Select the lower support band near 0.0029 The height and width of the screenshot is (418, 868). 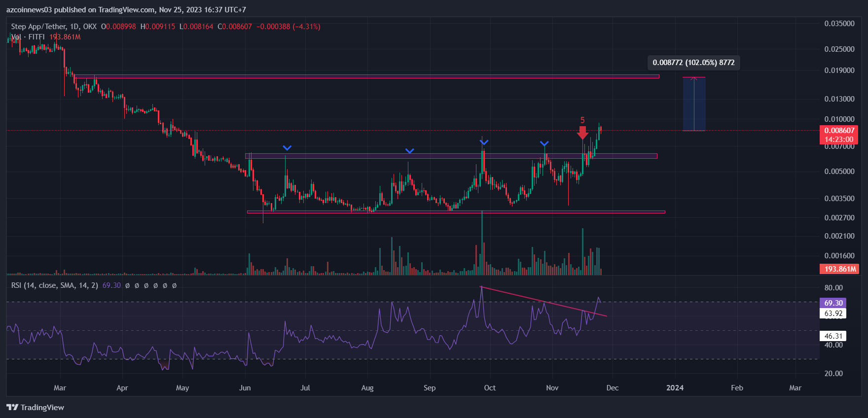coord(456,212)
